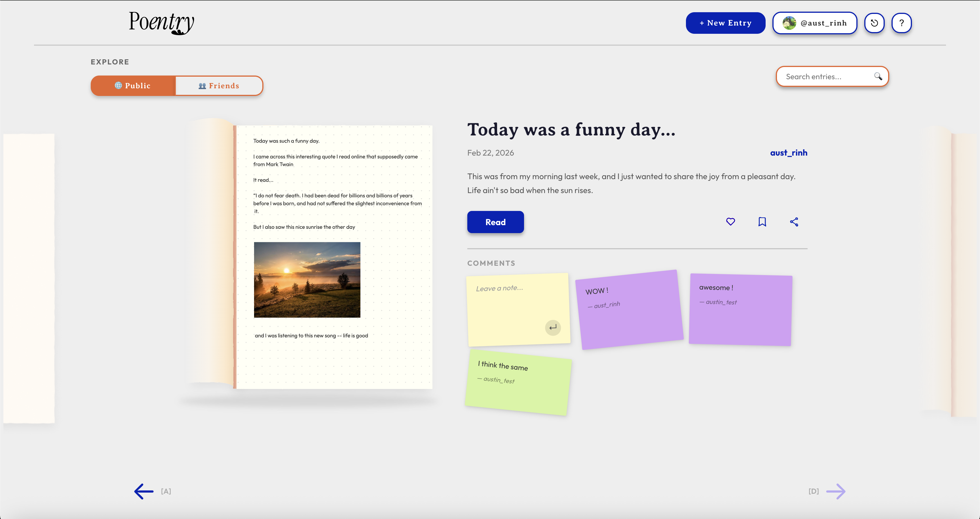The height and width of the screenshot is (519, 980).
Task: Open history clock icon in header
Action: coord(874,23)
